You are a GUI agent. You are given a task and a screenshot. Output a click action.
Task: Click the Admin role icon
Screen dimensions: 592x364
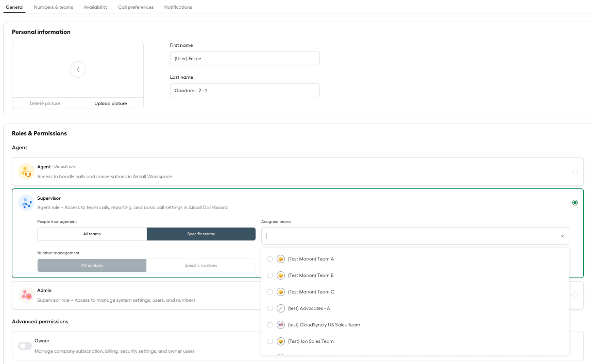click(x=26, y=296)
